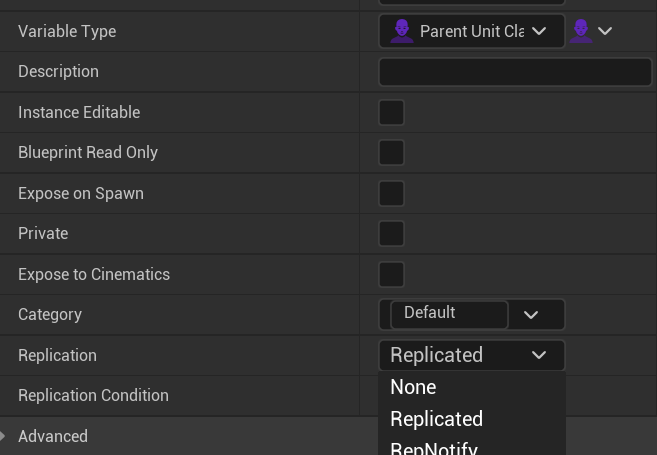The width and height of the screenshot is (657, 455).
Task: Toggle Expose to Cinematics checkbox
Action: 391,274
